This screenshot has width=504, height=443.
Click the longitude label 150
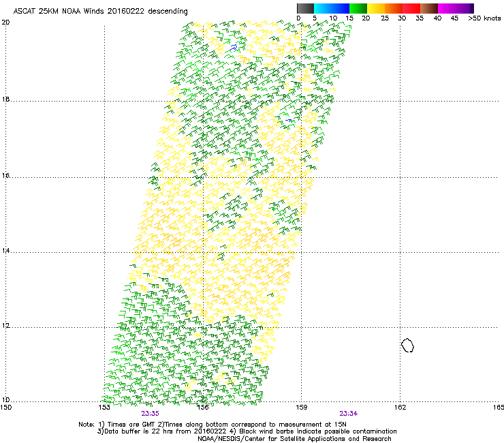click(x=6, y=408)
